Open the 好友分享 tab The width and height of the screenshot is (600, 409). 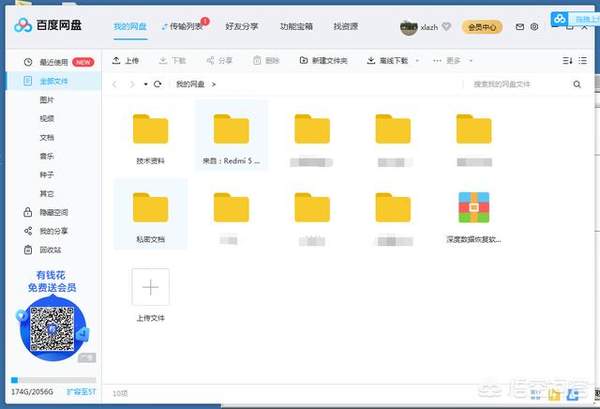(x=242, y=26)
